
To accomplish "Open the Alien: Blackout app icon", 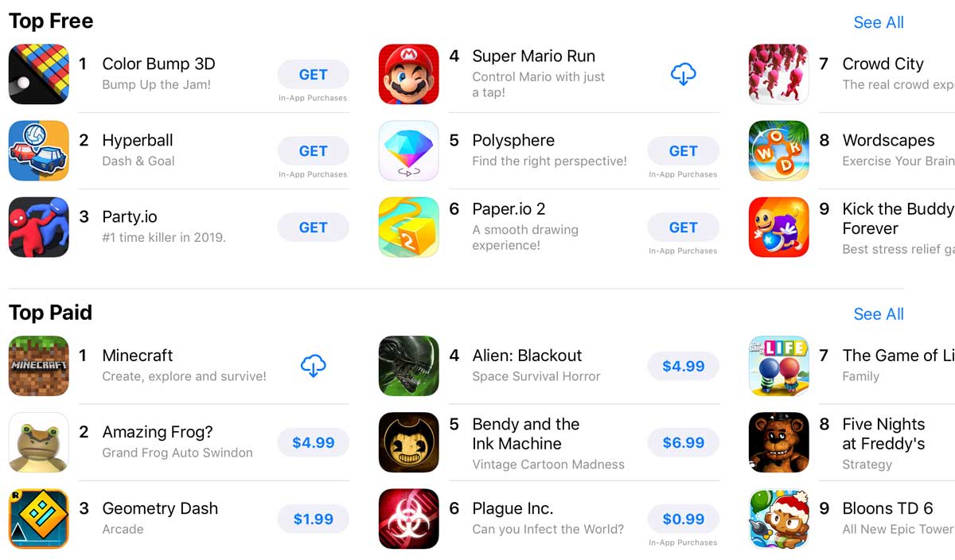I will pyautogui.click(x=408, y=367).
